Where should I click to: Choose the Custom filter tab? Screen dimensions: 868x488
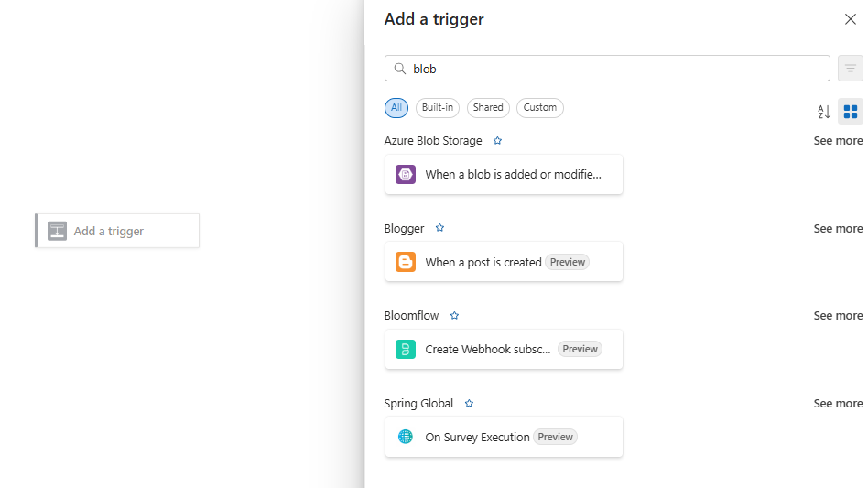[540, 108]
